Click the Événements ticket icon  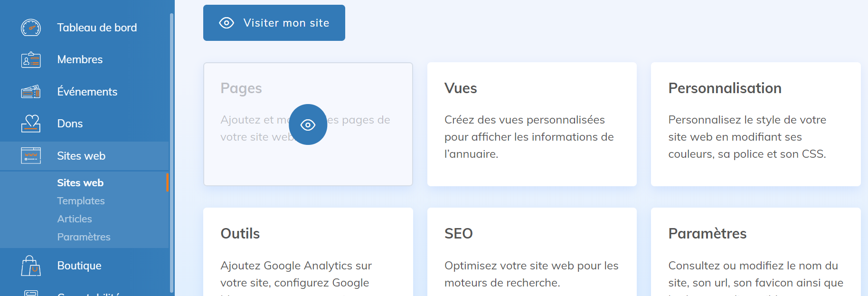point(31,92)
